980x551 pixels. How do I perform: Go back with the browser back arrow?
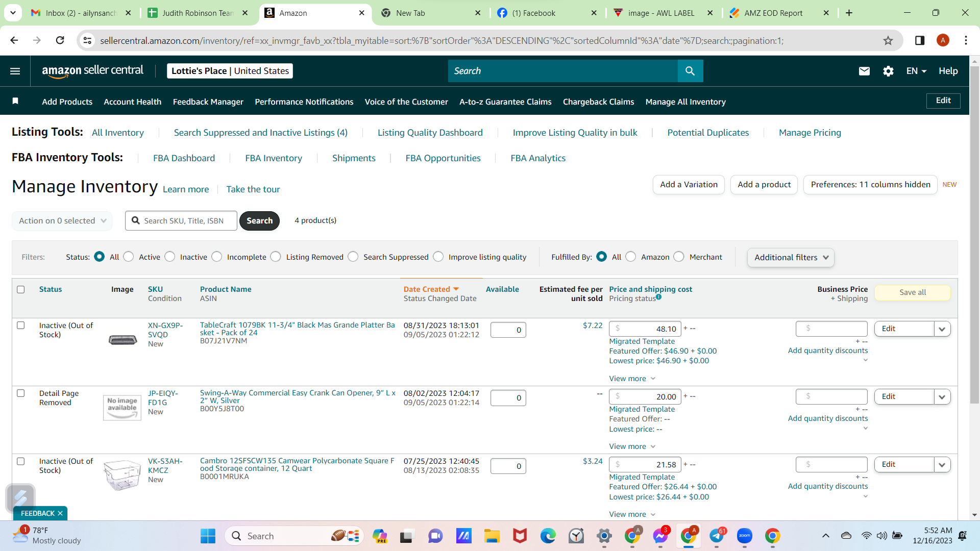pyautogui.click(x=14, y=40)
